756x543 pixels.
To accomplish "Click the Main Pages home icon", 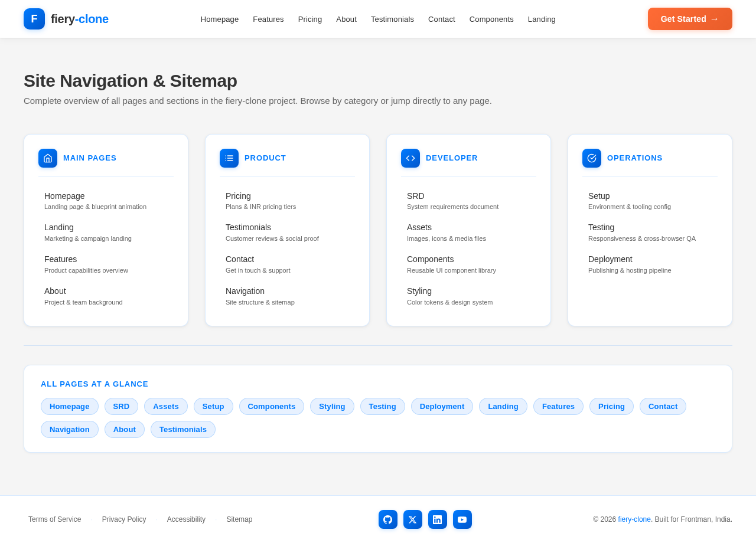I will 48,158.
